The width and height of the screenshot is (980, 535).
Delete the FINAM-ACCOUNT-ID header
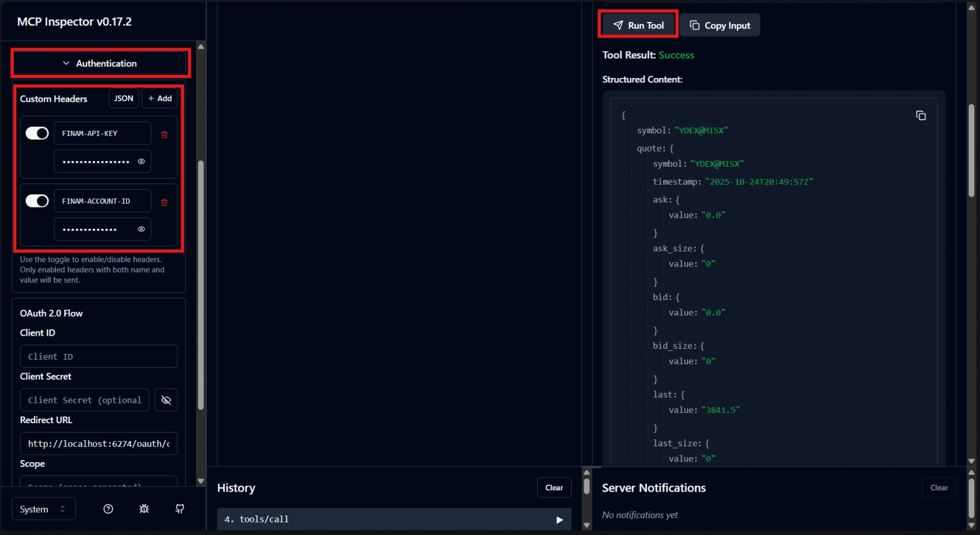coord(165,202)
